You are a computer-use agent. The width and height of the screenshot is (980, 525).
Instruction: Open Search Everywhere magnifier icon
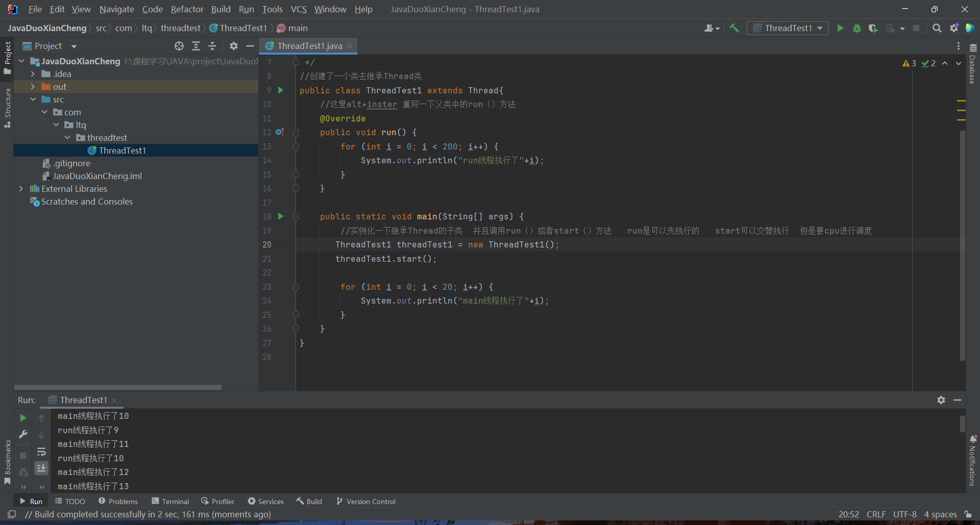click(937, 28)
